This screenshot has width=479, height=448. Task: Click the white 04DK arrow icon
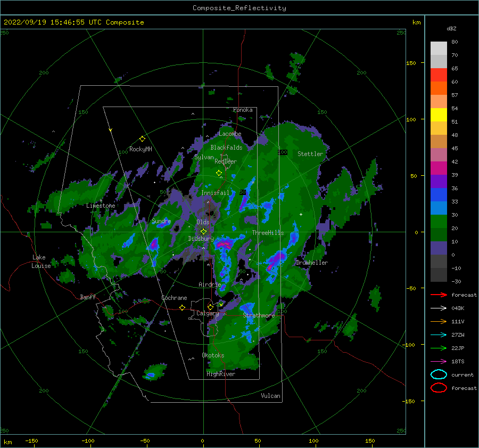point(439,308)
